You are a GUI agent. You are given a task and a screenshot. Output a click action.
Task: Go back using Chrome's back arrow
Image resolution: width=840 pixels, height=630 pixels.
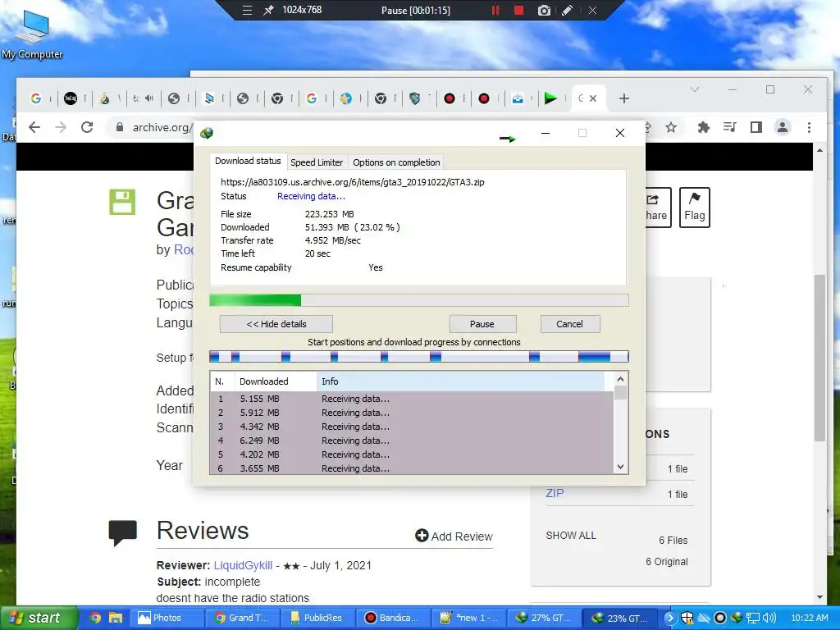(34, 127)
